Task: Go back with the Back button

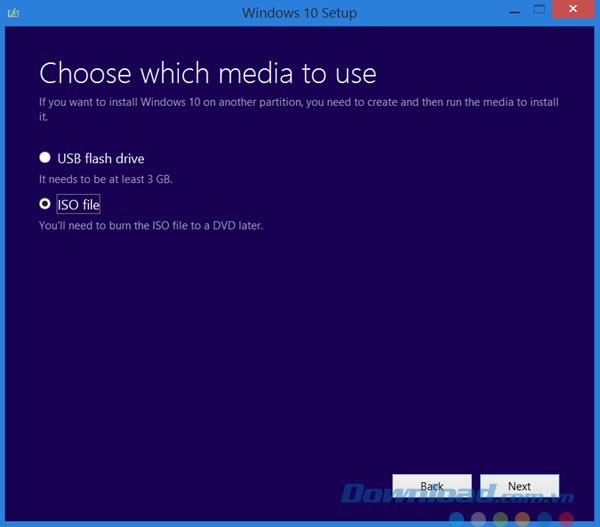Action: click(432, 486)
